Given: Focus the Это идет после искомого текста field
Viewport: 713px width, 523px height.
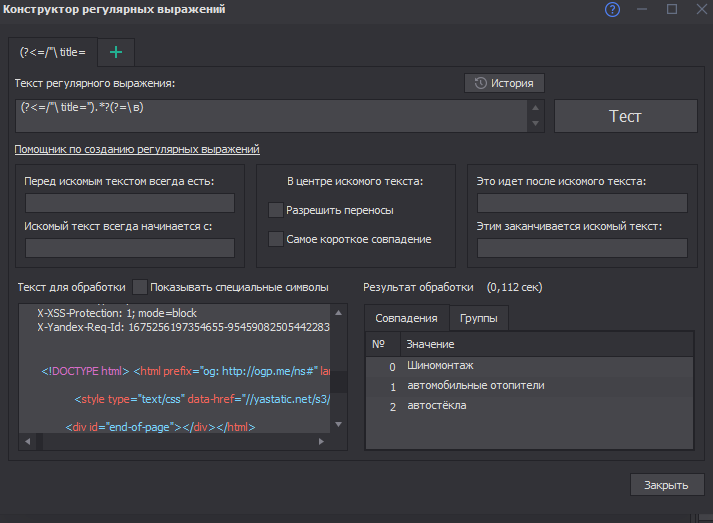Looking at the screenshot, I should 581,204.
